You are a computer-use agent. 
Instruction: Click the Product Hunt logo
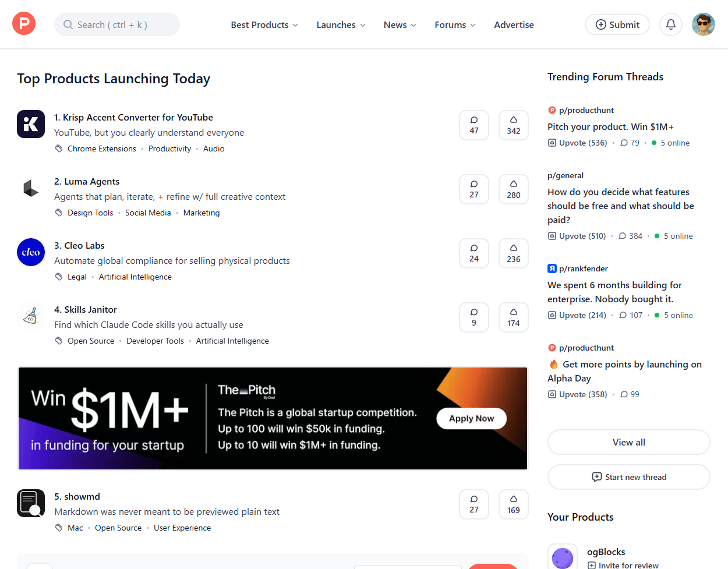click(23, 24)
